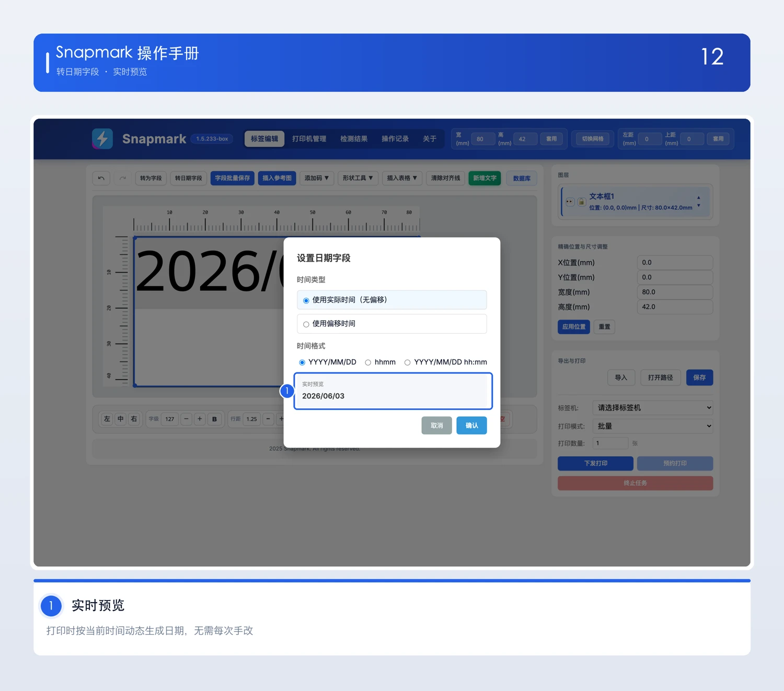Click 转日期字段 toolbar button
The width and height of the screenshot is (784, 691).
point(188,178)
